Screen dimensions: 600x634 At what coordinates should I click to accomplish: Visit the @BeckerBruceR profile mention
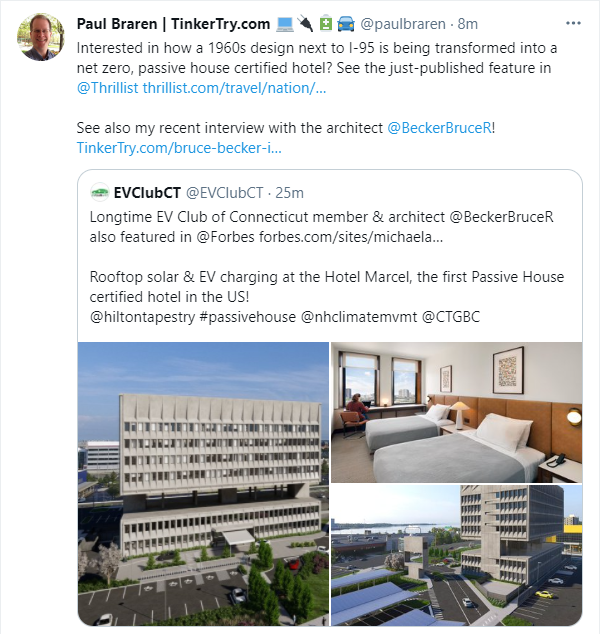[439, 128]
